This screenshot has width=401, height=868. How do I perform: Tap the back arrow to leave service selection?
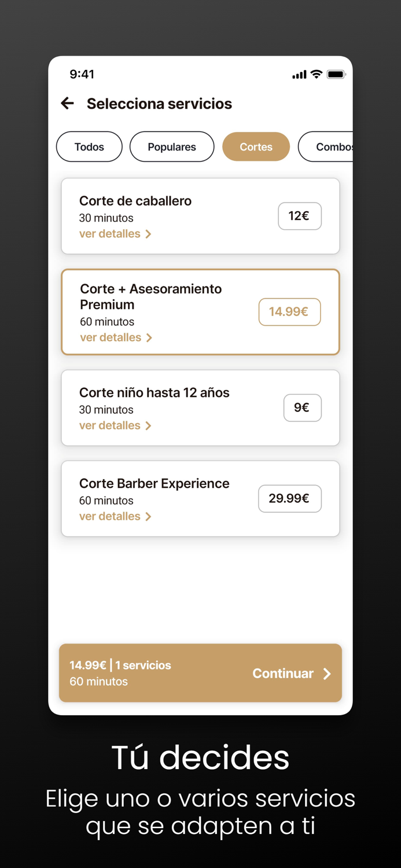pyautogui.click(x=67, y=103)
